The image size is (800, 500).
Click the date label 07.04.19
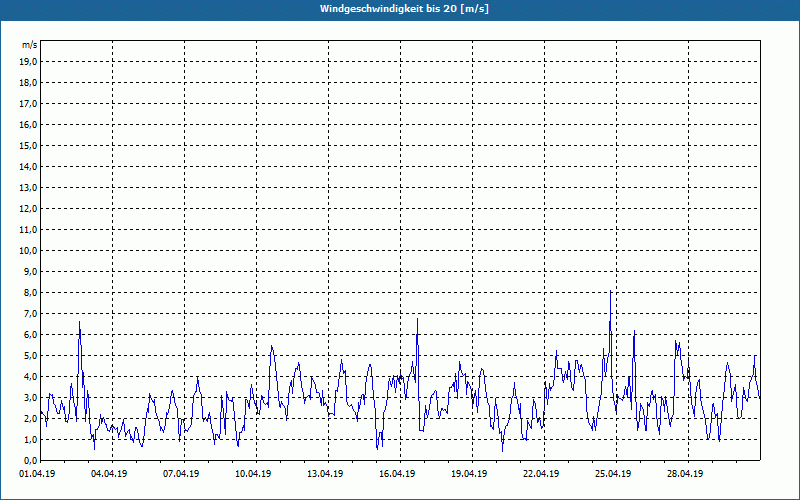pos(181,474)
